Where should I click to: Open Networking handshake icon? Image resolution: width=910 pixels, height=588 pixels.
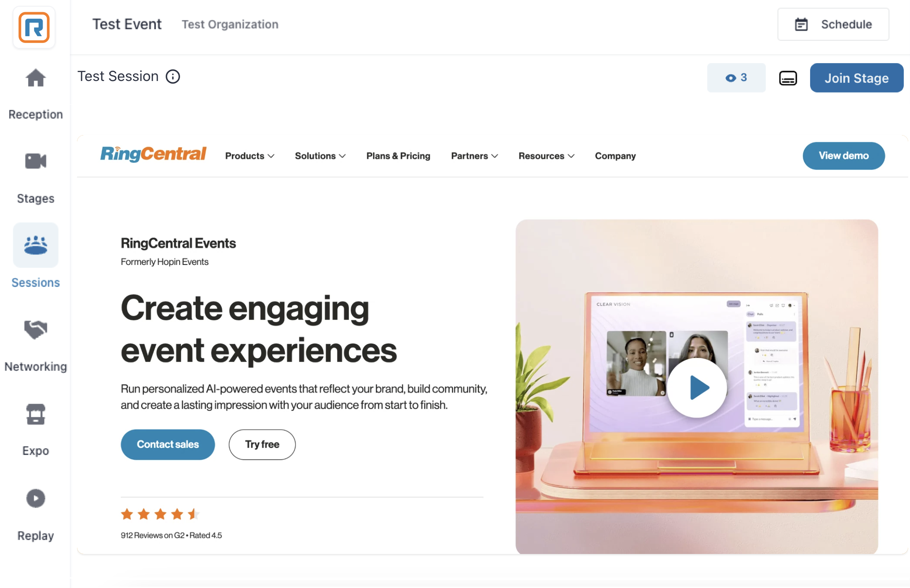coord(35,330)
